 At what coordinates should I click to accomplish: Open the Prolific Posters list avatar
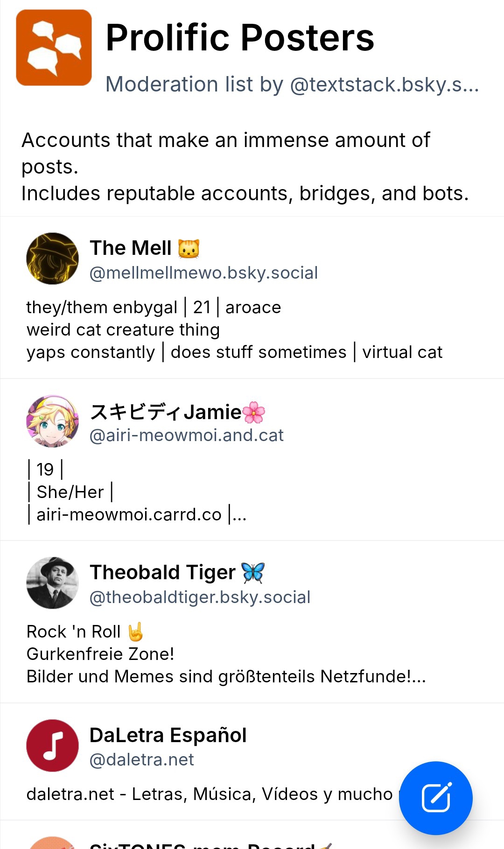coord(54,48)
